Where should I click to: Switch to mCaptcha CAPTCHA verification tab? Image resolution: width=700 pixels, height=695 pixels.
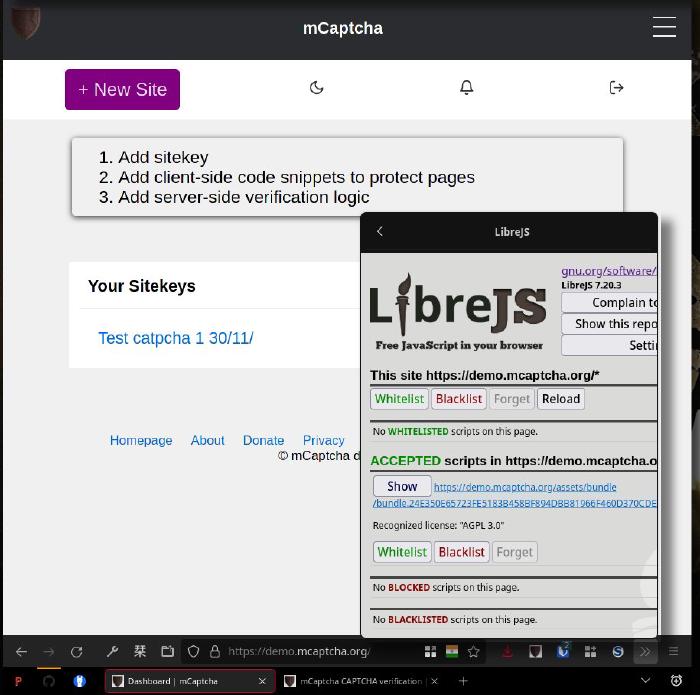pos(360,681)
